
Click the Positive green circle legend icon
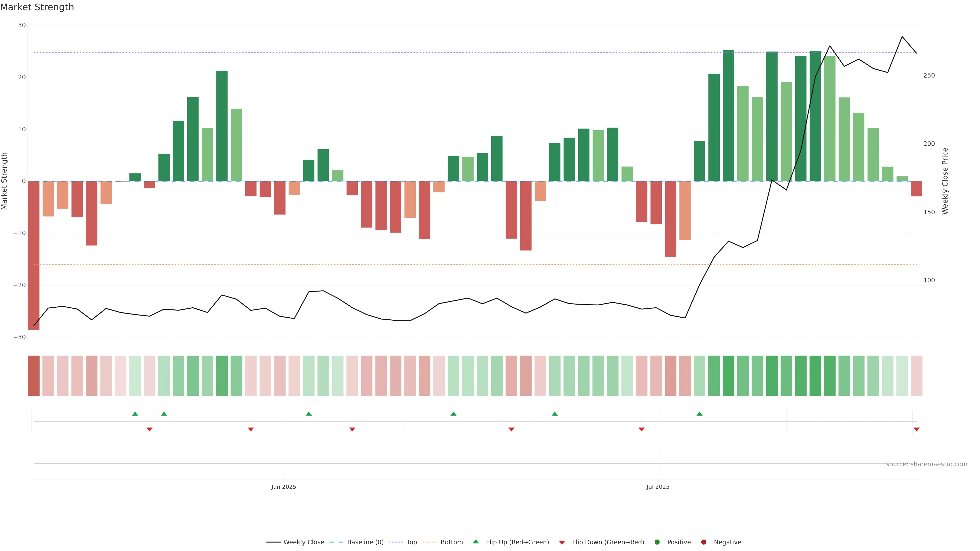[657, 542]
